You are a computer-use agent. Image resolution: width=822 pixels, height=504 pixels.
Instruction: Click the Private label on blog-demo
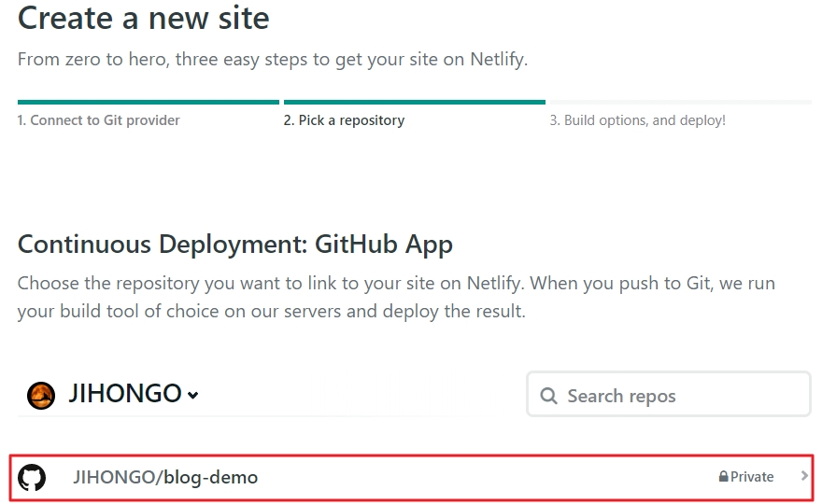(752, 477)
